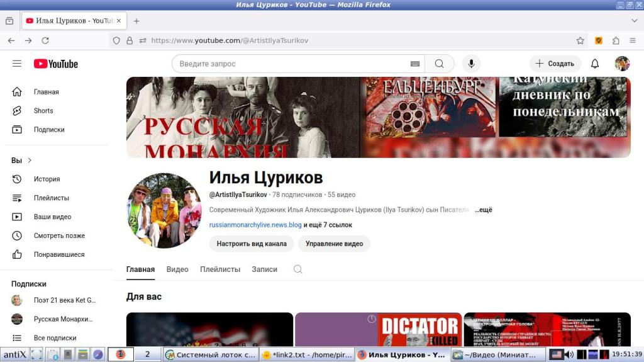Open Подписки in sidebar
This screenshot has height=362, width=644.
pyautogui.click(x=56, y=130)
